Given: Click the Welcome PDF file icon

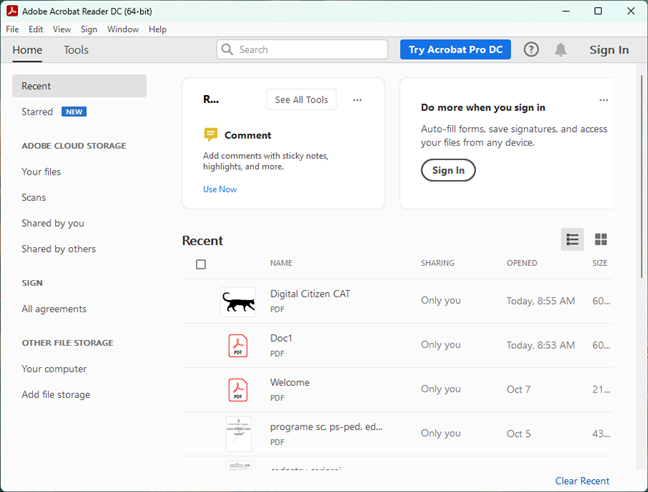Looking at the screenshot, I should pos(238,390).
